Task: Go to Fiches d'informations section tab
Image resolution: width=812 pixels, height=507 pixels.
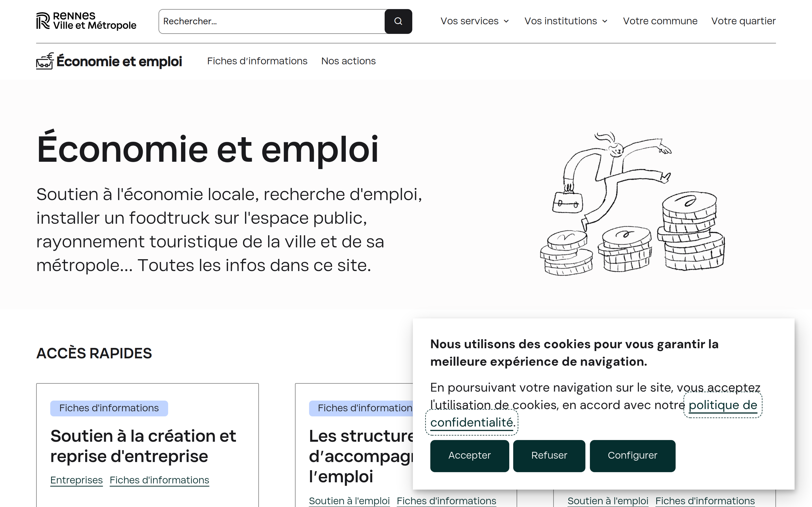Action: pyautogui.click(x=257, y=61)
